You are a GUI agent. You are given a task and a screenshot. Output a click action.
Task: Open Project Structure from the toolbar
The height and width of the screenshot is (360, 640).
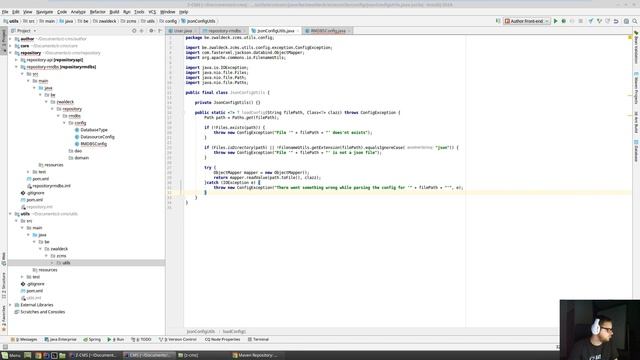[626, 21]
